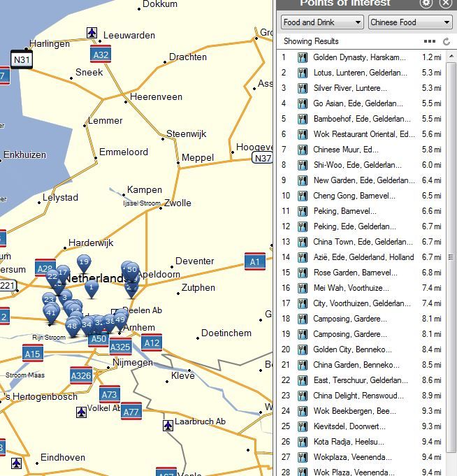The height and width of the screenshot is (476, 457).
Task: Close the Points of Interest panel
Action: point(446,3)
